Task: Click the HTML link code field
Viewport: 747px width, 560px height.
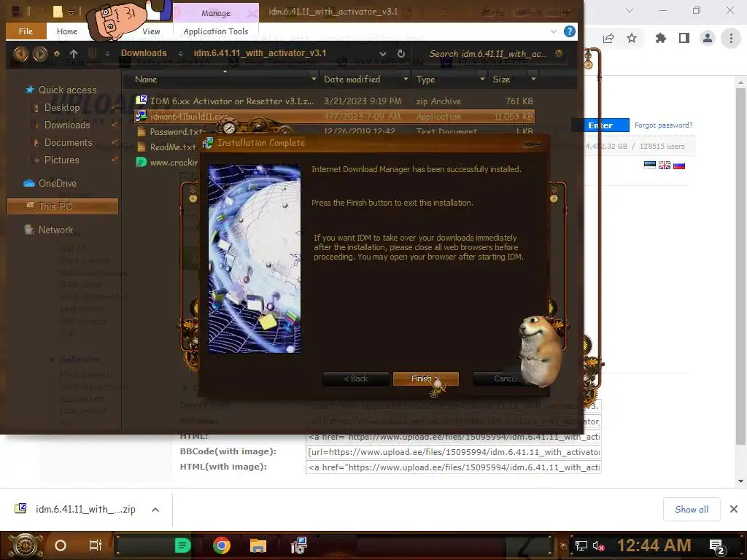Action: click(454, 437)
